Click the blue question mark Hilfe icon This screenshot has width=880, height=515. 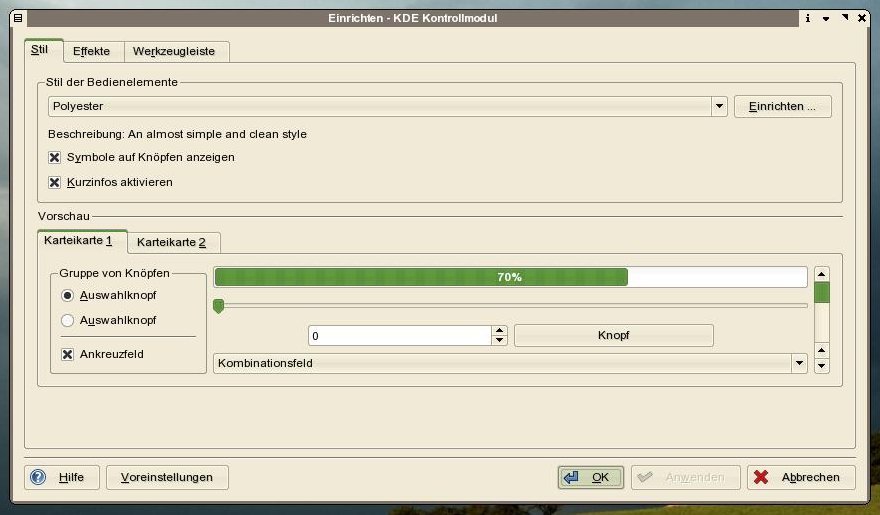tap(38, 477)
